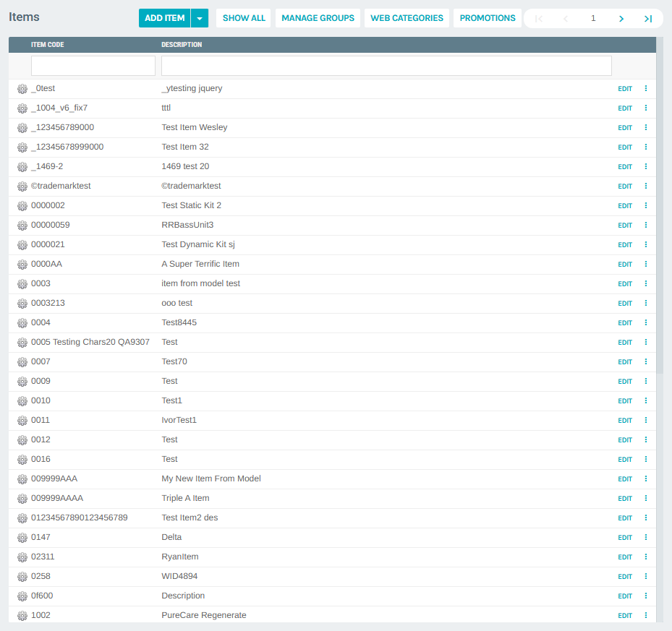
Task: Open the three-dot menu beside WID4894
Action: (645, 576)
